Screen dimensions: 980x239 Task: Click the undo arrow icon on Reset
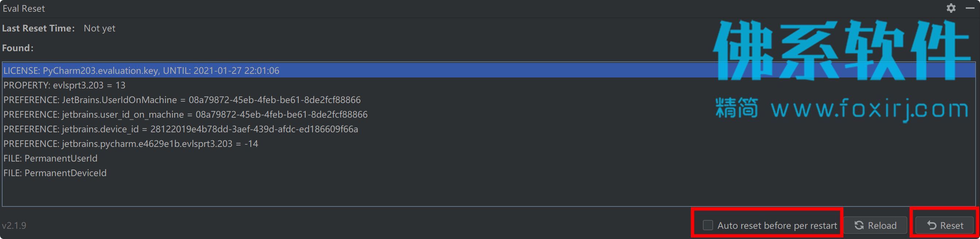click(x=932, y=225)
